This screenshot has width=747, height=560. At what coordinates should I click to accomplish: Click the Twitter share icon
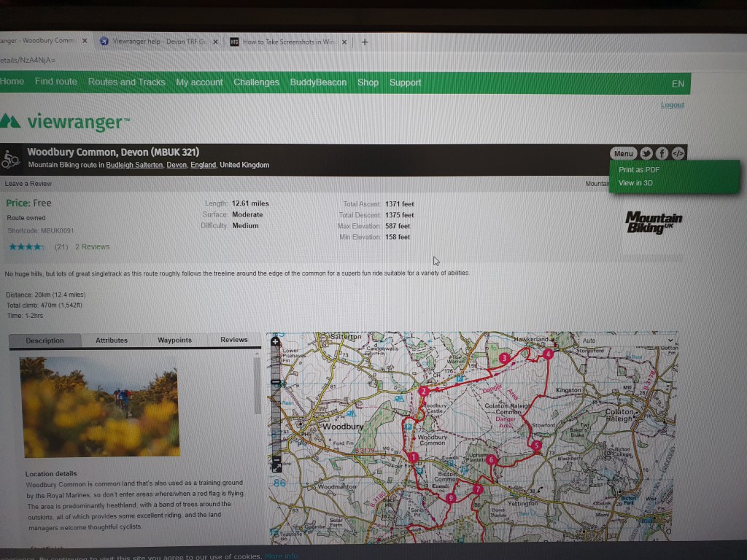coord(646,153)
